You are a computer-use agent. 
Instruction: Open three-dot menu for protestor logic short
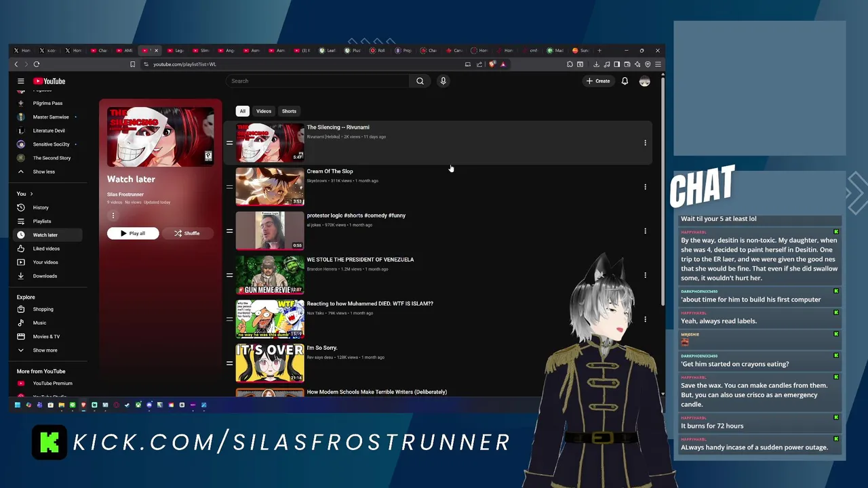click(x=645, y=231)
